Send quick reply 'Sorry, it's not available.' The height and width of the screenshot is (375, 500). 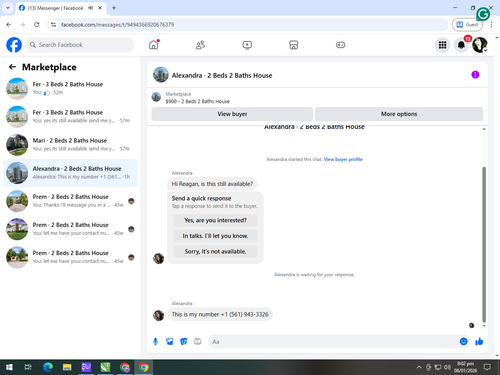215,252
